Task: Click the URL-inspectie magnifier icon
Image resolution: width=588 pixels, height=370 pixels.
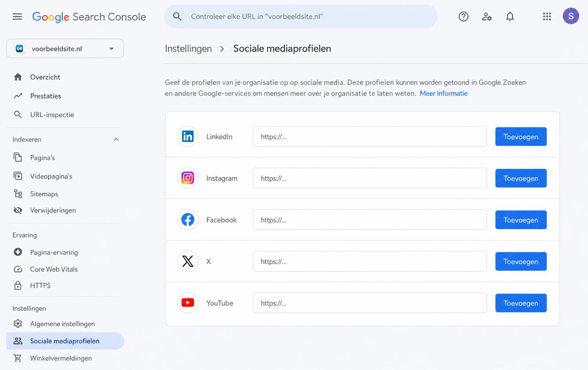Action: click(x=18, y=115)
